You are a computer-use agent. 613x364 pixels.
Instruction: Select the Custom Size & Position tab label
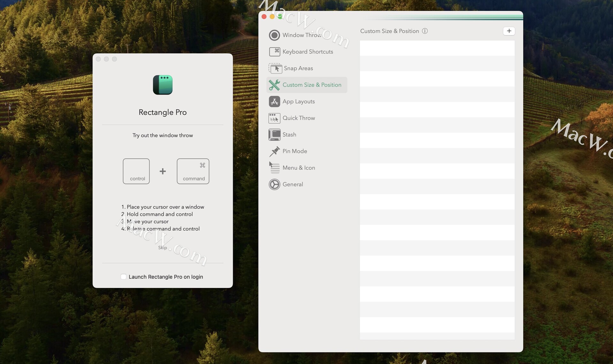point(312,85)
